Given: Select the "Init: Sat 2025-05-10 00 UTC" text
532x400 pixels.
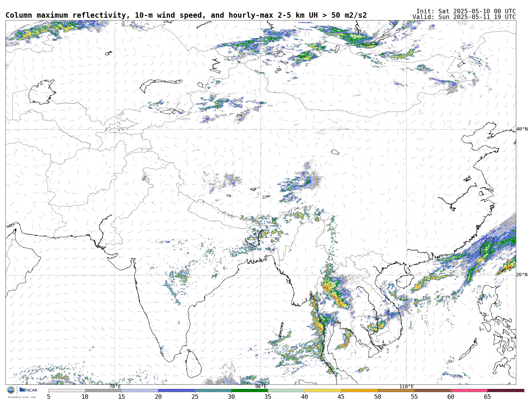Looking at the screenshot, I should point(466,11).
